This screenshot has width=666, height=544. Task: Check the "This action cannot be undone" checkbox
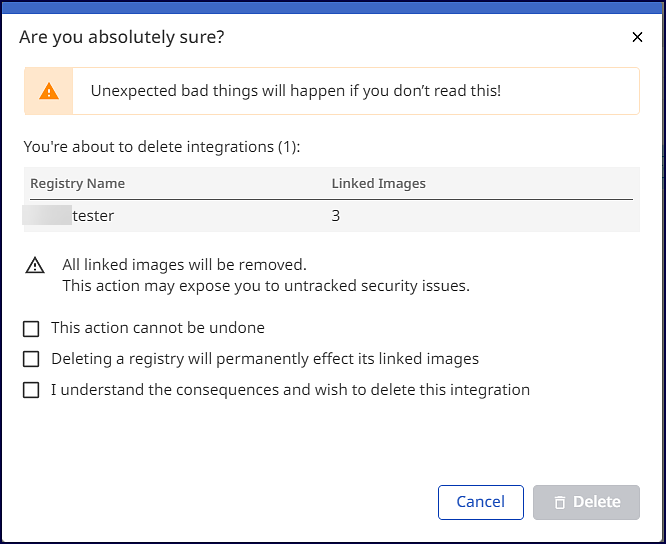click(32, 328)
